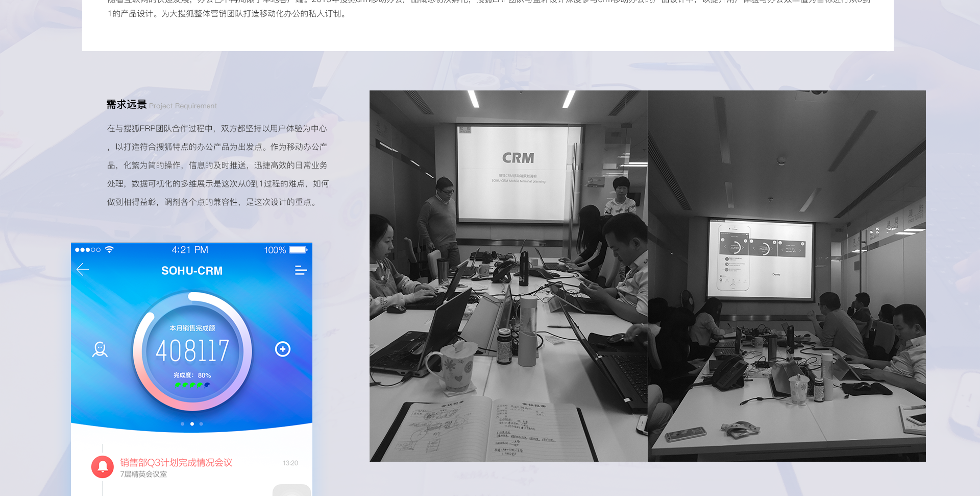Image resolution: width=980 pixels, height=496 pixels.
Task: Click the 408117 sales amount figure
Action: click(x=192, y=351)
